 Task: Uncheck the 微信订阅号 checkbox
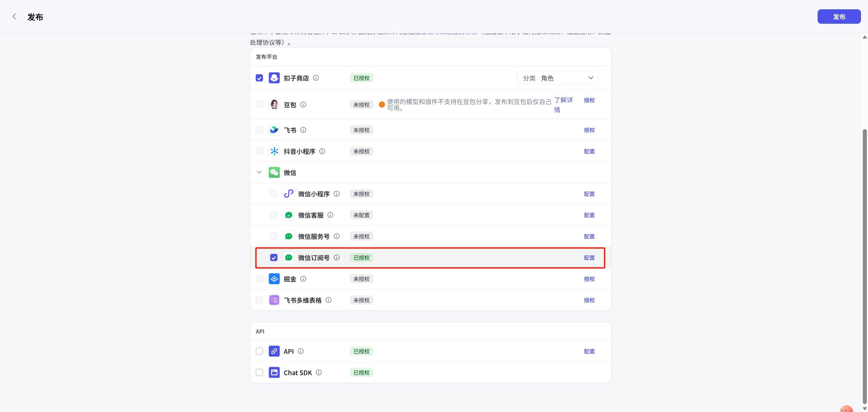pos(274,257)
